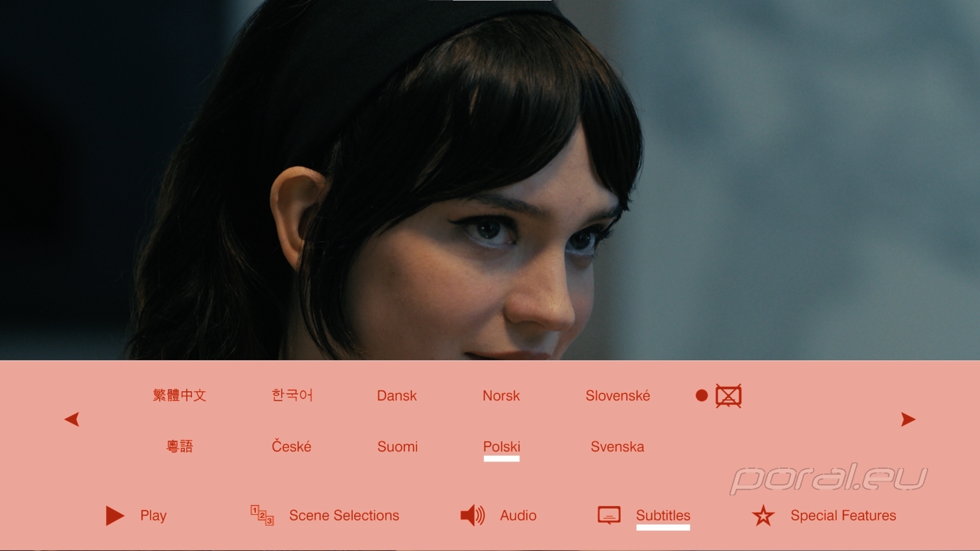
Task: Open Special Features menu
Action: pyautogui.click(x=843, y=515)
